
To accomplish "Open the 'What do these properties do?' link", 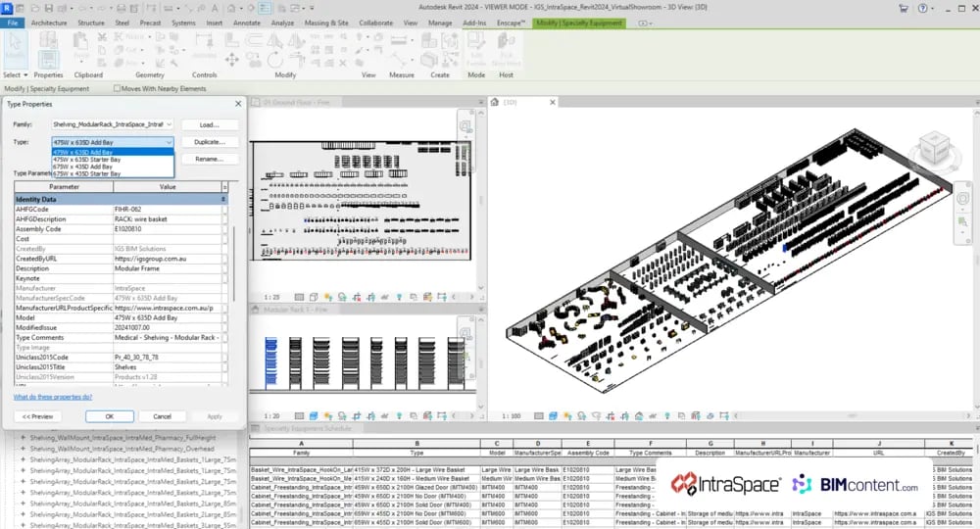I will pos(53,397).
